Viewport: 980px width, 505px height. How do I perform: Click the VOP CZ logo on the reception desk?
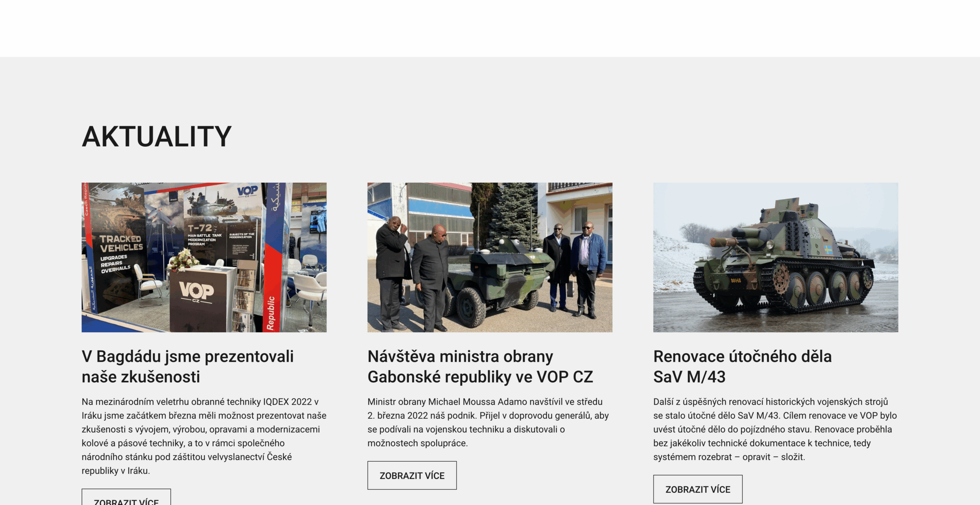pos(196,292)
